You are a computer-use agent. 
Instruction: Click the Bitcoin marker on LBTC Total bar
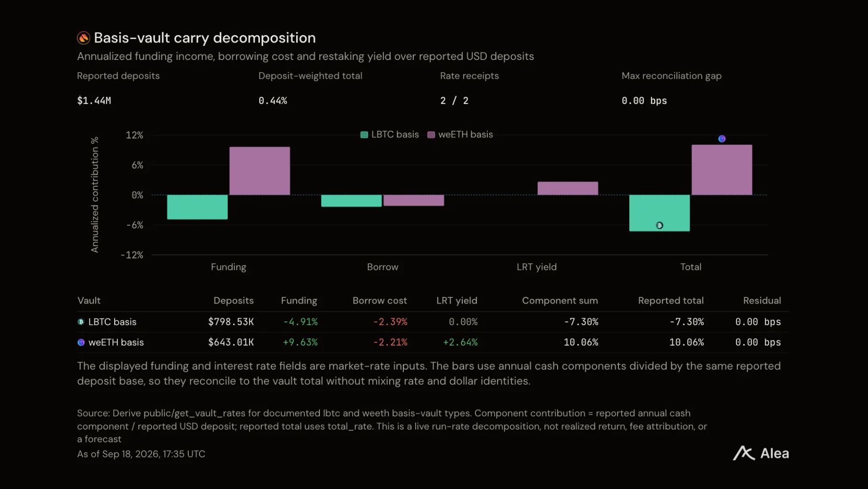pos(659,226)
